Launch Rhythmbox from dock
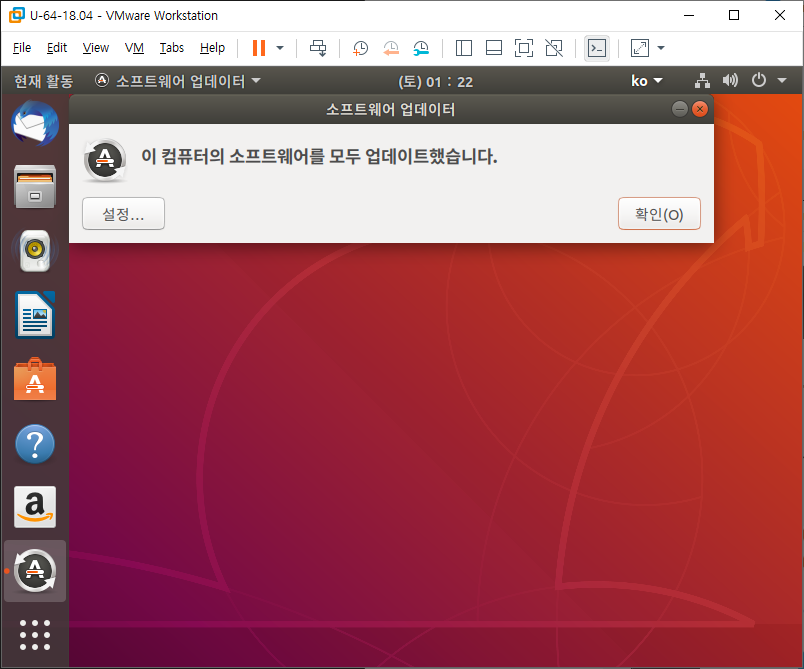 point(35,251)
